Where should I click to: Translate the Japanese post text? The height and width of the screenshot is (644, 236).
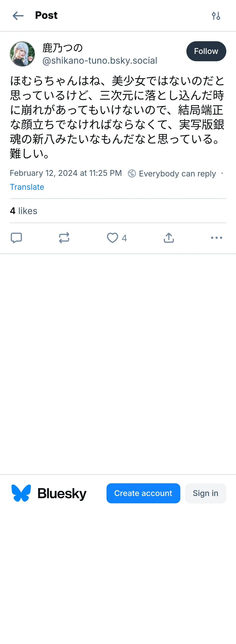click(27, 187)
